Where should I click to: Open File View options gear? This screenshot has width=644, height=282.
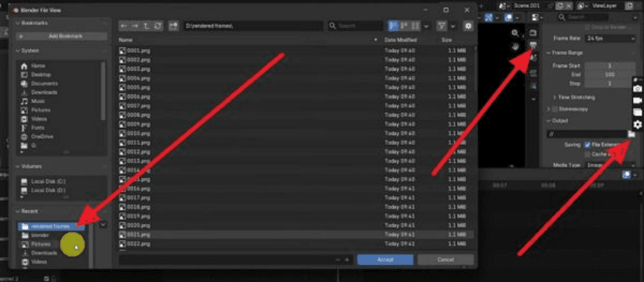click(x=468, y=26)
